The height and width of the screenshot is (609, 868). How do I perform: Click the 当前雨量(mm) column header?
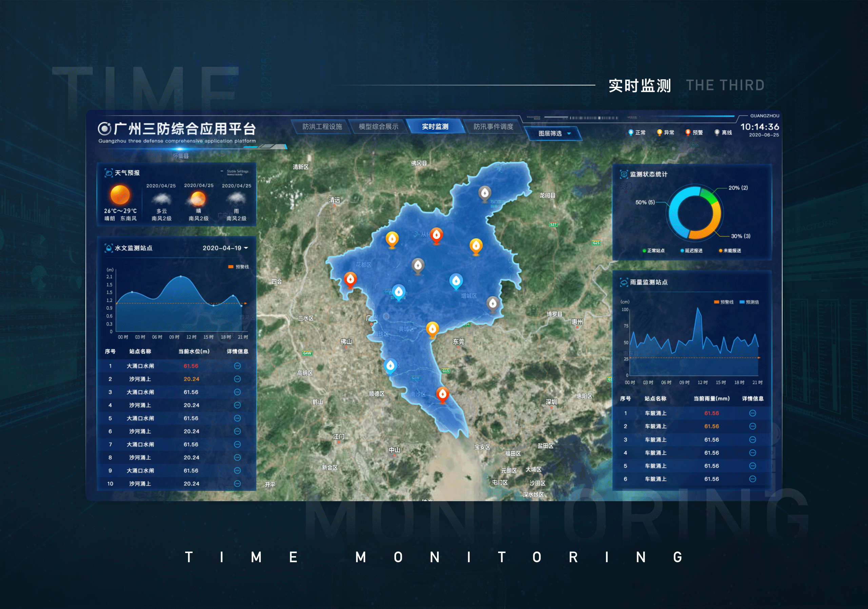click(711, 398)
